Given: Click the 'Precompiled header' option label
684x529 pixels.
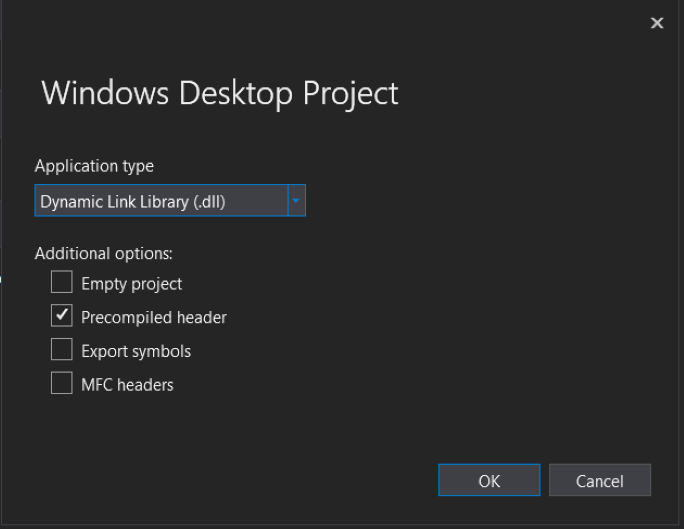Looking at the screenshot, I should (154, 317).
